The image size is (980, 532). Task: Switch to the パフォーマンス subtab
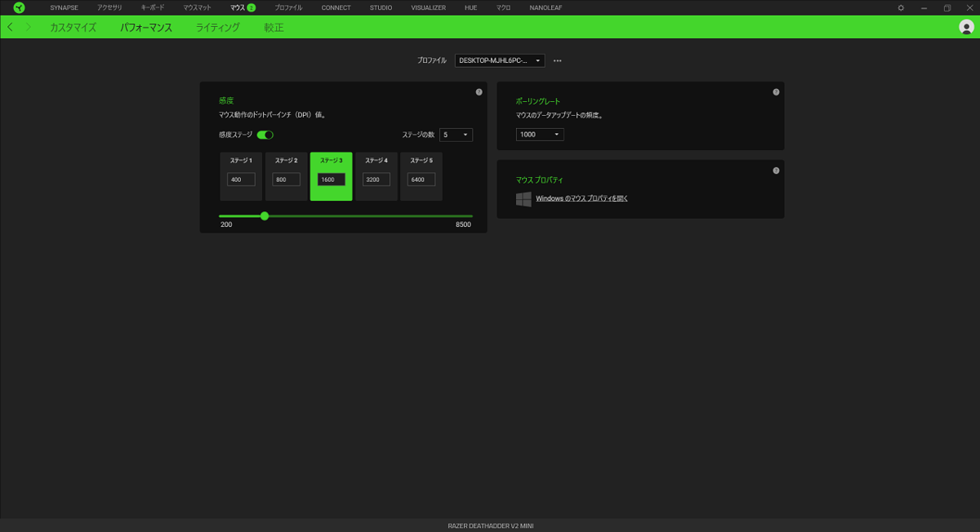[146, 27]
